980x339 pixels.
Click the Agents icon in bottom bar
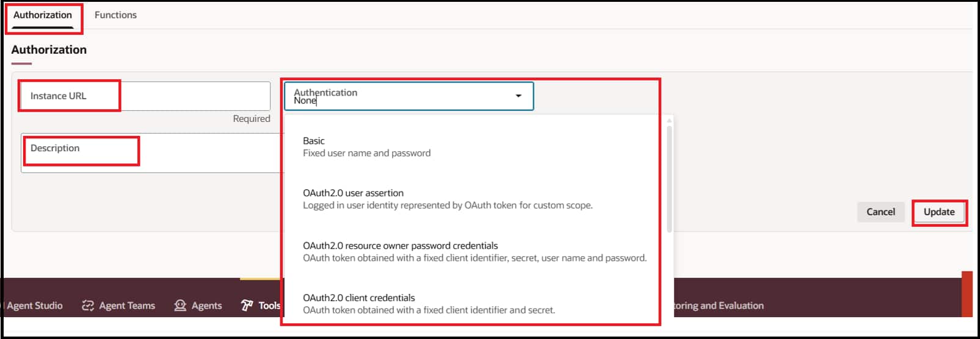180,305
